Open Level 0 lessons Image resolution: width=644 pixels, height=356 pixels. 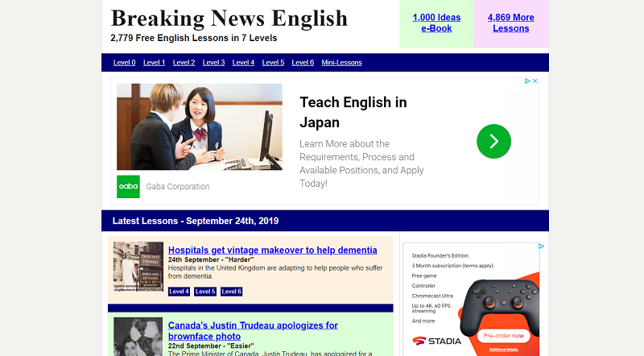(x=125, y=63)
